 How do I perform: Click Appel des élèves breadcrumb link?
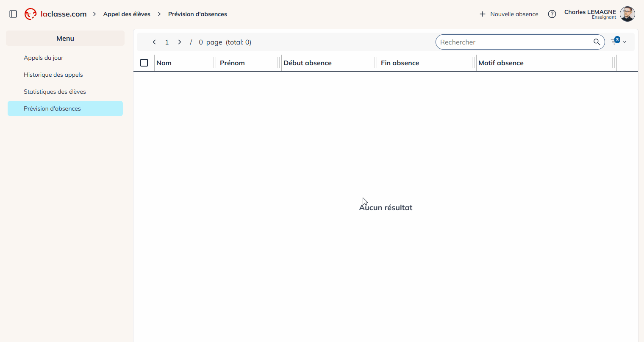[x=127, y=14]
